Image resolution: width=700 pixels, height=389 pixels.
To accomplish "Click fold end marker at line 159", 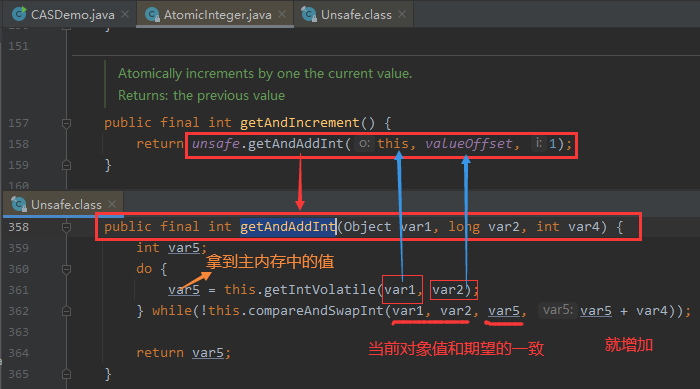I will point(67,165).
